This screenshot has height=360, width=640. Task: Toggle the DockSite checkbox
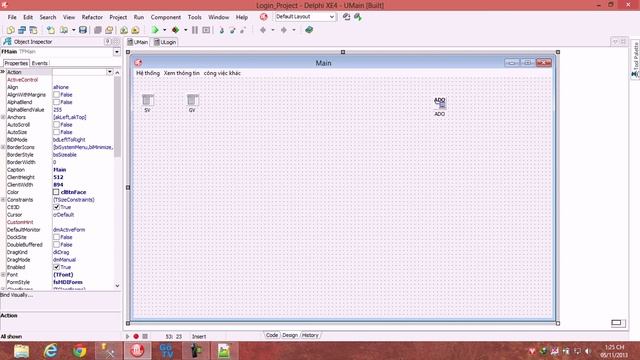56,237
